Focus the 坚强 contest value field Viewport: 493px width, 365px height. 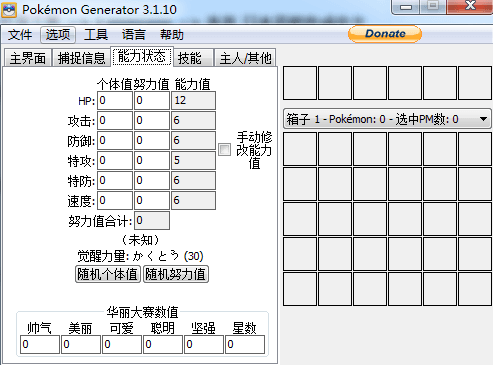pyautogui.click(x=204, y=344)
